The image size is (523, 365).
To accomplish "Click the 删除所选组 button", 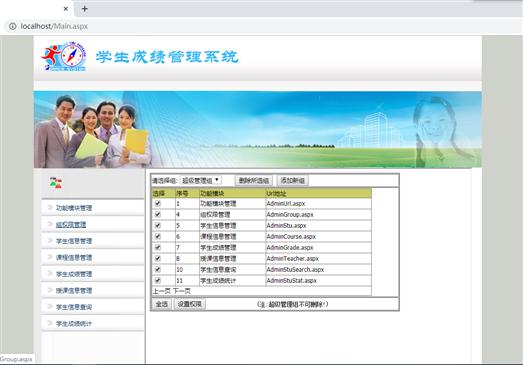I will pyautogui.click(x=254, y=180).
